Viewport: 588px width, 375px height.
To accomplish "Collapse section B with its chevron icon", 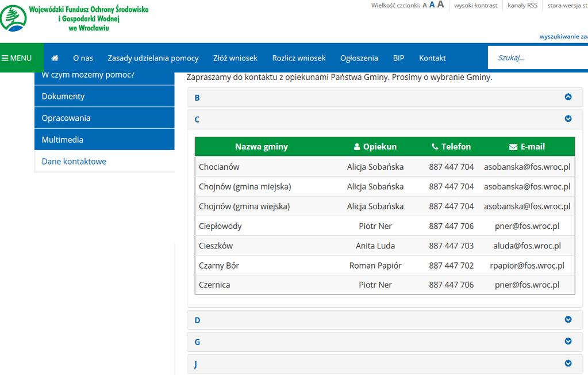I will [568, 97].
